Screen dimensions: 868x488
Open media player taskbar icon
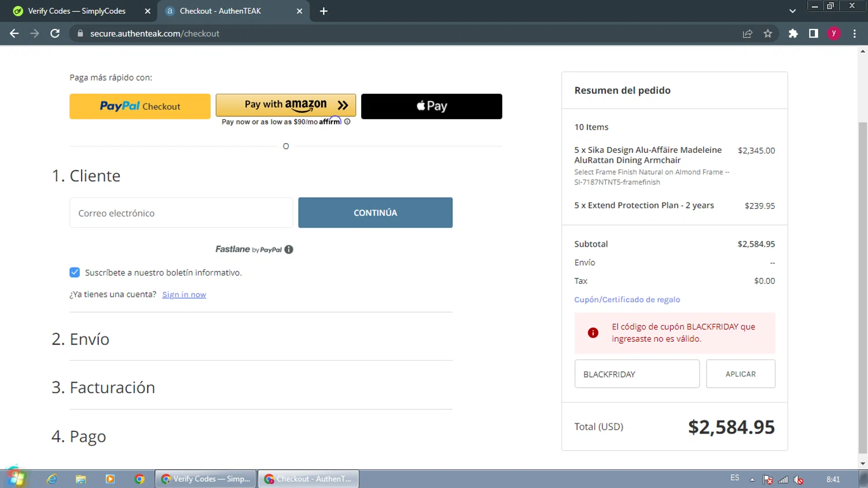coord(110,479)
